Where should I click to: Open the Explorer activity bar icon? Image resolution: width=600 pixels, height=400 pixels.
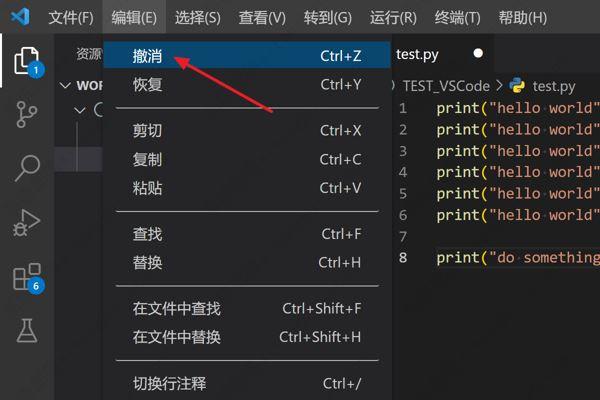[x=26, y=60]
